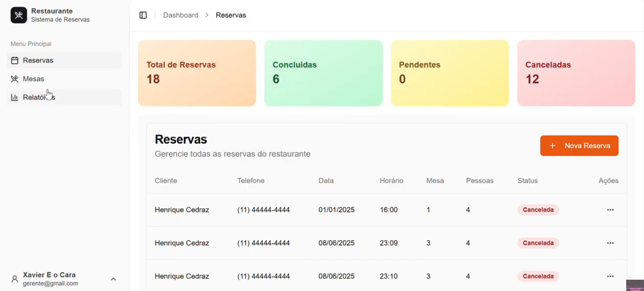The height and width of the screenshot is (291, 644).
Task: Click the bar chart icon for Relatórios
Action: (14, 98)
